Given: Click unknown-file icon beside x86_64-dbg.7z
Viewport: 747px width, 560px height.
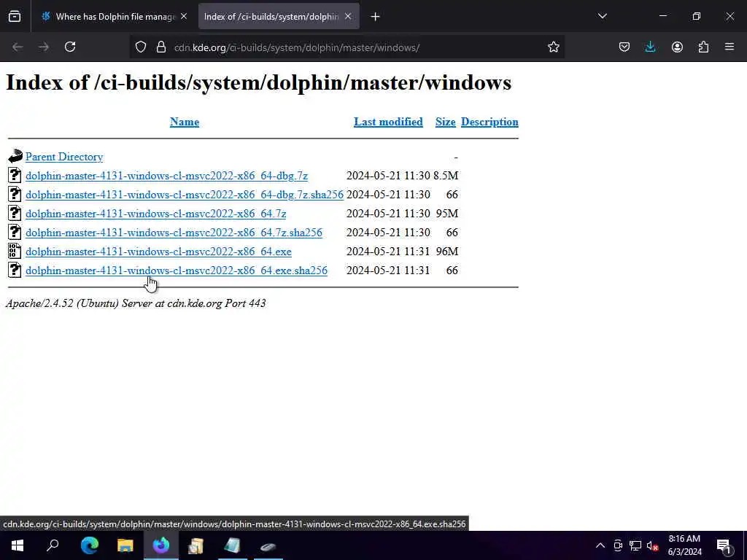Looking at the screenshot, I should [x=15, y=175].
